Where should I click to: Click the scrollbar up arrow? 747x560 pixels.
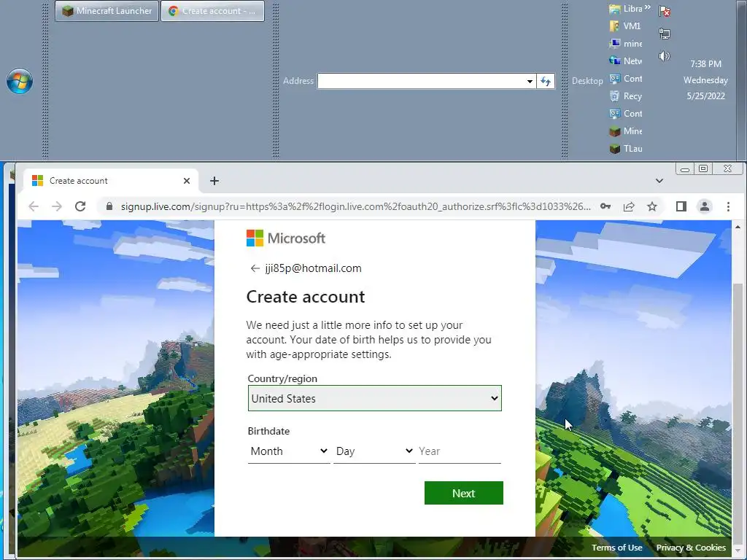tap(738, 227)
